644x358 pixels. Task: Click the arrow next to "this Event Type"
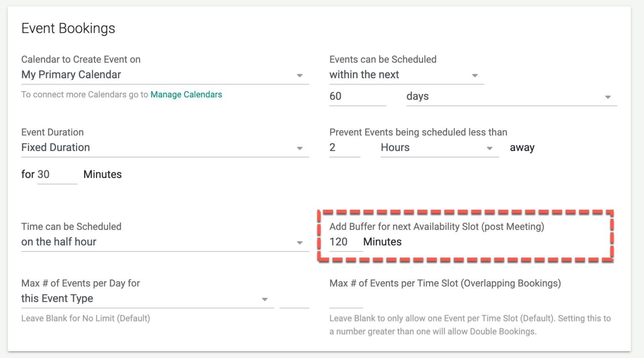pos(265,299)
